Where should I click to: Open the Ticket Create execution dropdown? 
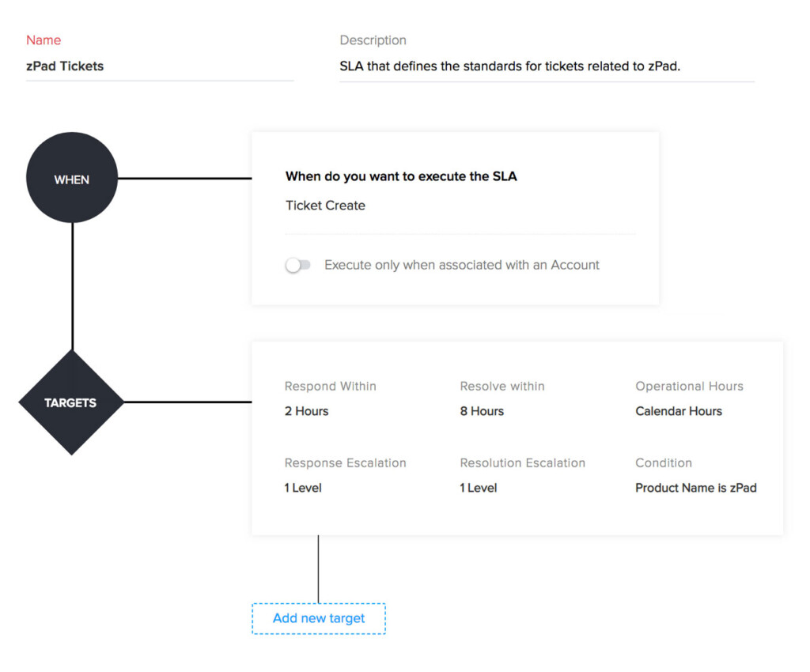click(325, 206)
